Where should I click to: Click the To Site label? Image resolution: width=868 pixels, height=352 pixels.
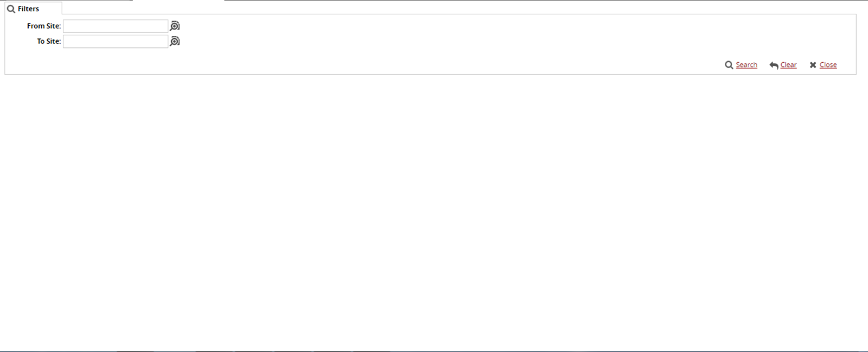48,41
